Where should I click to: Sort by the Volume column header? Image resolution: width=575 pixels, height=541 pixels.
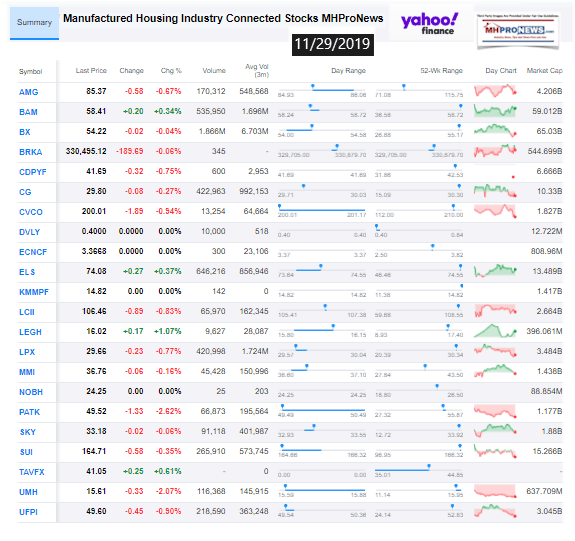(214, 70)
